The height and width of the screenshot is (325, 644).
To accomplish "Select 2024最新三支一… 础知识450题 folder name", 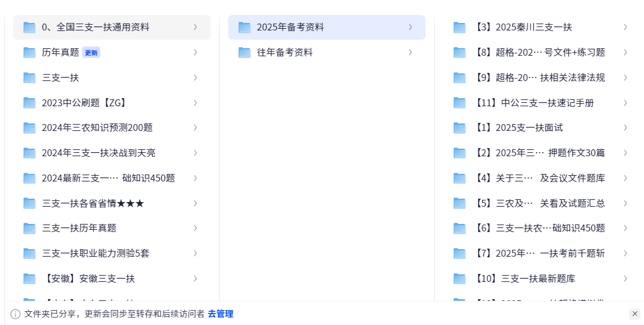I will pyautogui.click(x=108, y=178).
